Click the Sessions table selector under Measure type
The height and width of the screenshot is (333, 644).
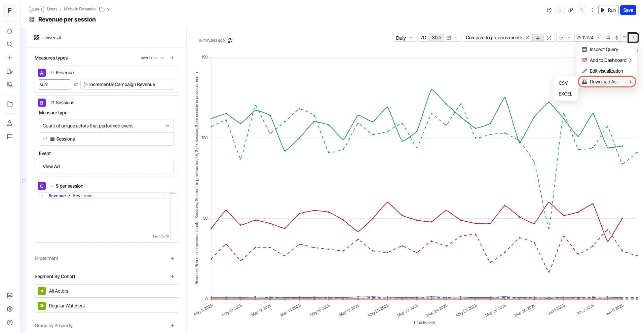pyautogui.click(x=106, y=139)
